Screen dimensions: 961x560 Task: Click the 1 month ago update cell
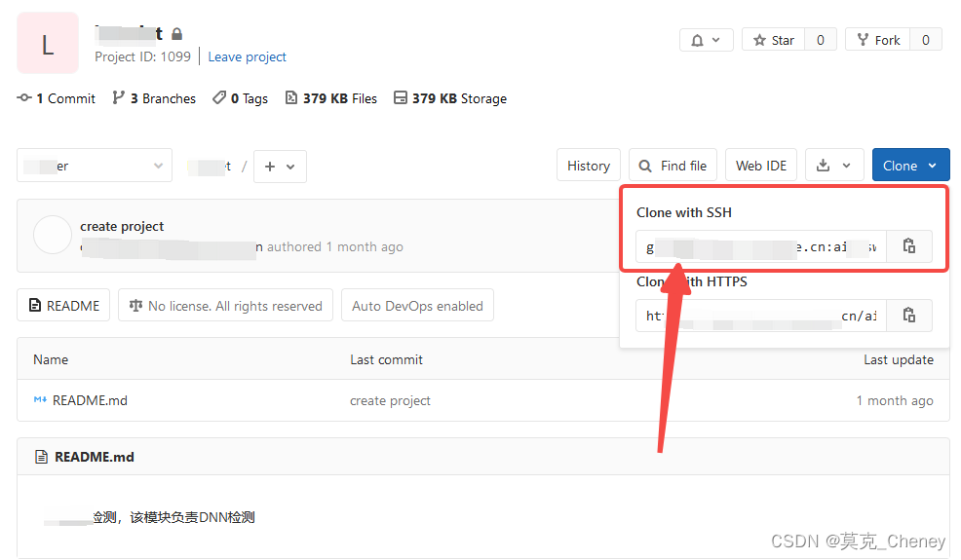[895, 400]
